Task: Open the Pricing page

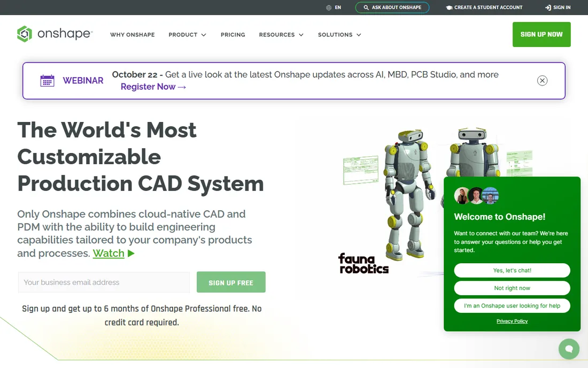Action: pyautogui.click(x=233, y=35)
